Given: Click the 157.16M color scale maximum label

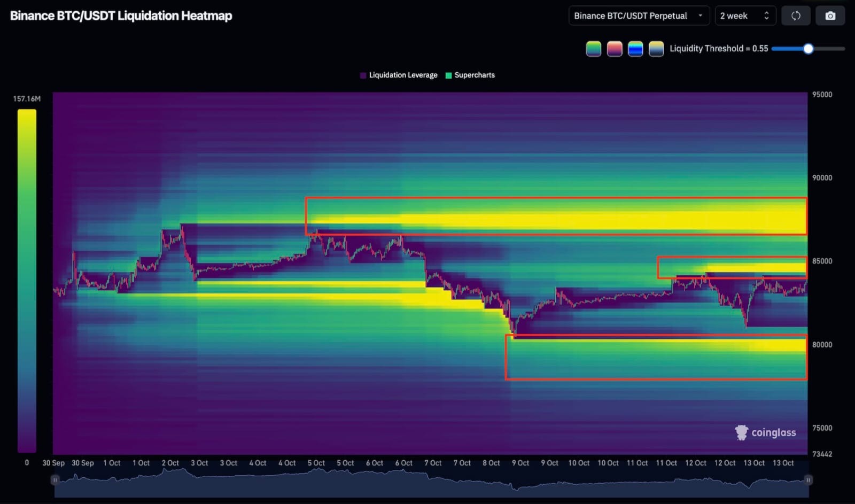Looking at the screenshot, I should pos(27,99).
